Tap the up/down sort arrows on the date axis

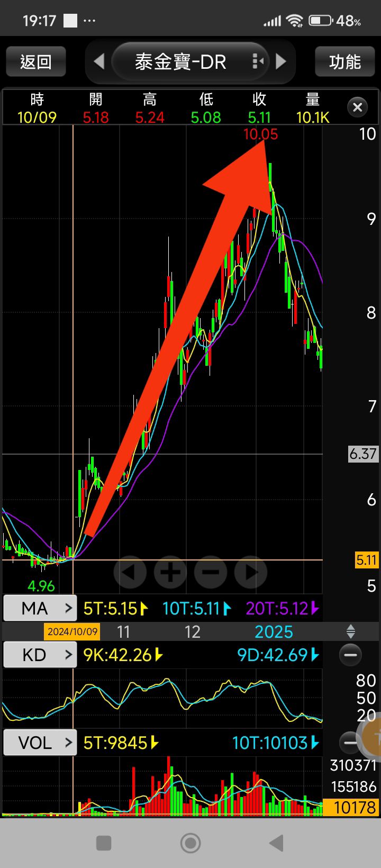tap(350, 631)
